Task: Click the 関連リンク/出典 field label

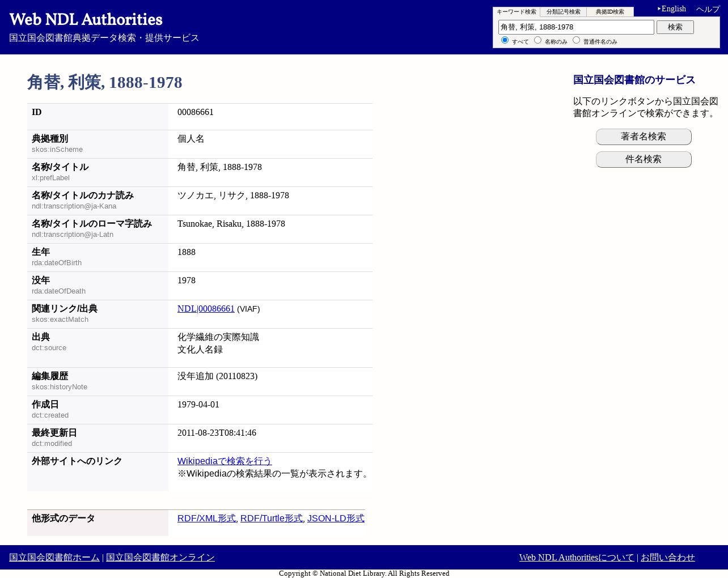Action: [65, 309]
